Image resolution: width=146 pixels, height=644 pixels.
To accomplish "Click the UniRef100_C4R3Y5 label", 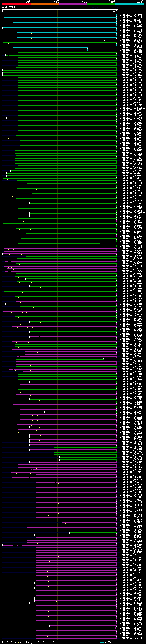I will 131,435.
